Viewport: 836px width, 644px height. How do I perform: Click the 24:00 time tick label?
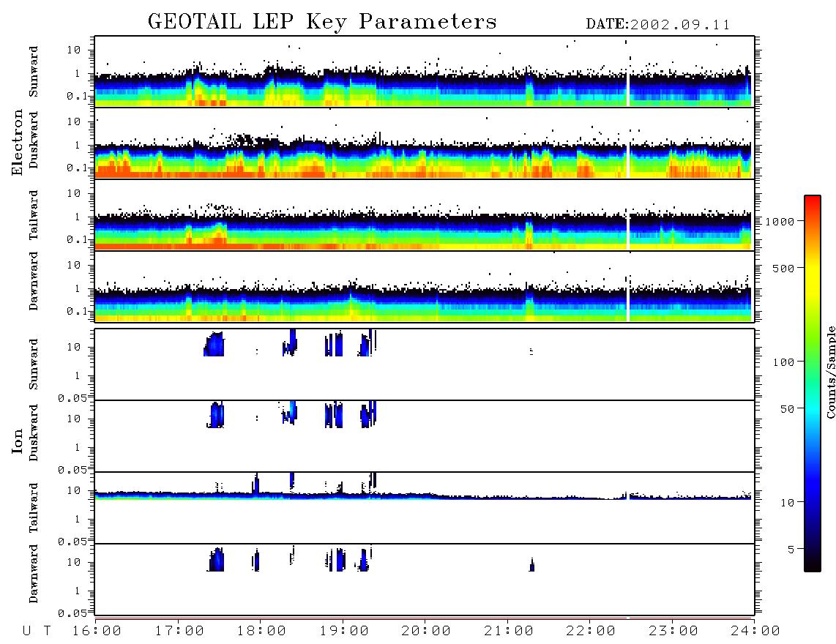755,632
